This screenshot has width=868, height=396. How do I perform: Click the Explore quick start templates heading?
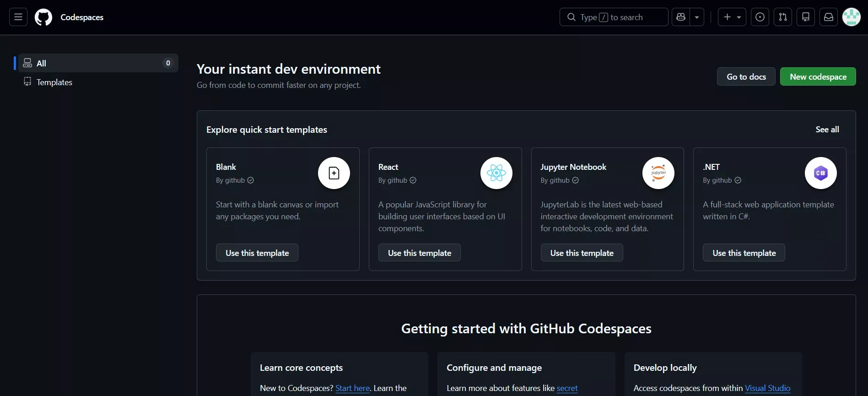(267, 130)
